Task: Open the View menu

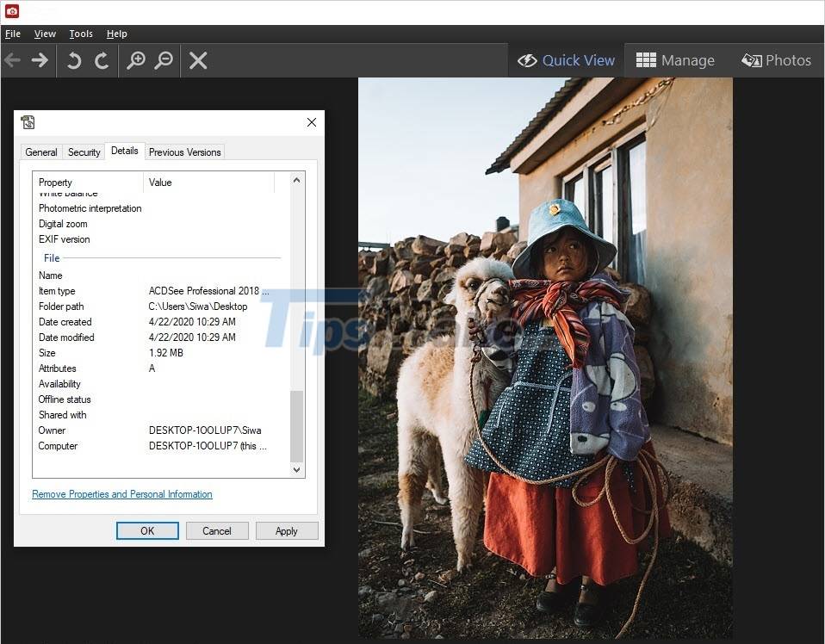Action: [x=44, y=34]
